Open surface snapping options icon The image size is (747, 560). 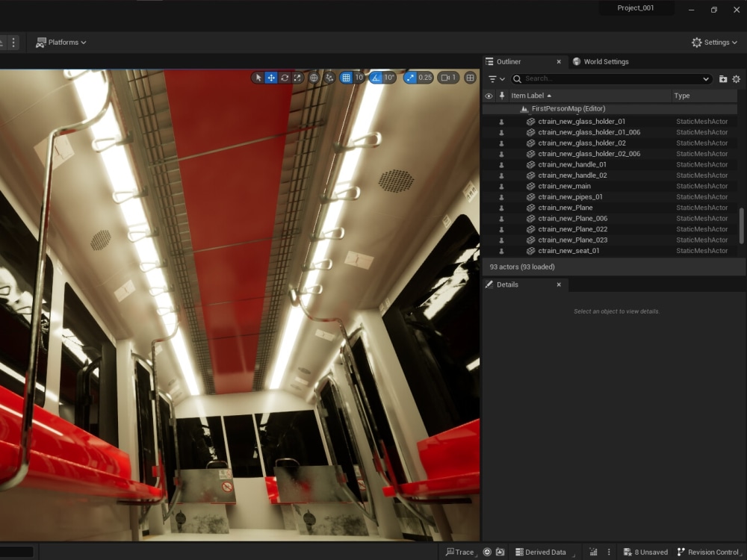coord(329,78)
